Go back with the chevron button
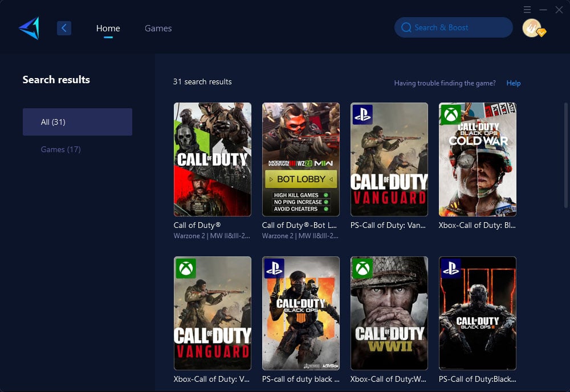Image resolution: width=570 pixels, height=392 pixels. 64,28
